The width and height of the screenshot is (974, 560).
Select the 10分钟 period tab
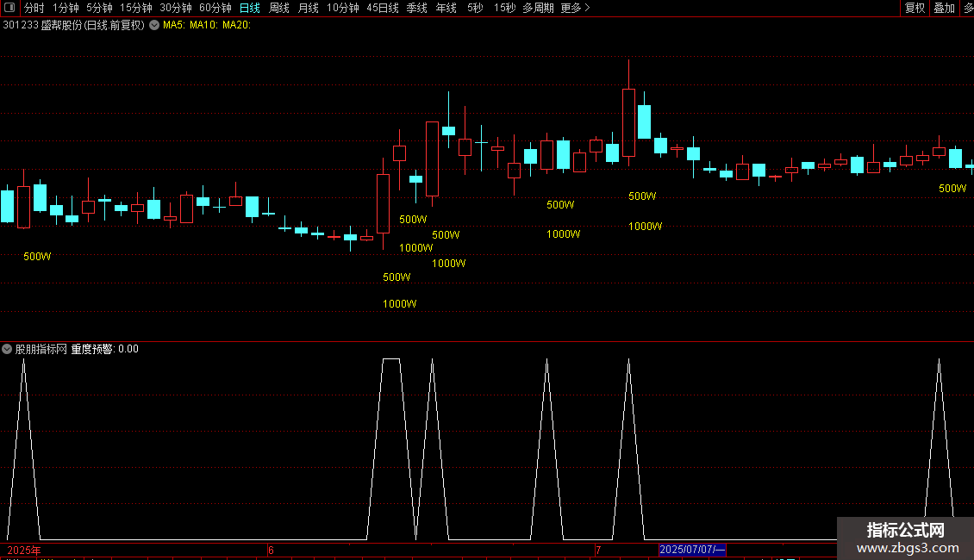pos(342,8)
